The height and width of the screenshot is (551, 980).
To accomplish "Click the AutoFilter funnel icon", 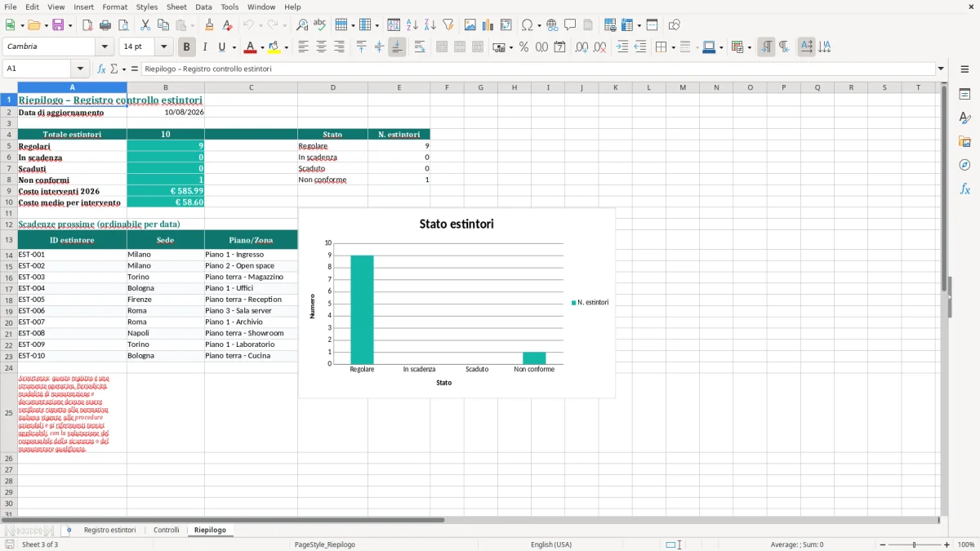I will (x=448, y=25).
